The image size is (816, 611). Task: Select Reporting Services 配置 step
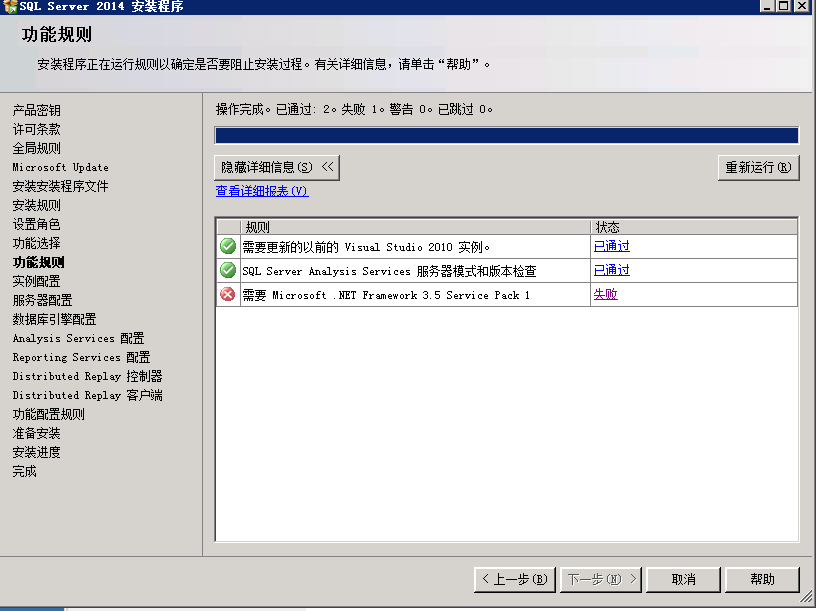81,357
